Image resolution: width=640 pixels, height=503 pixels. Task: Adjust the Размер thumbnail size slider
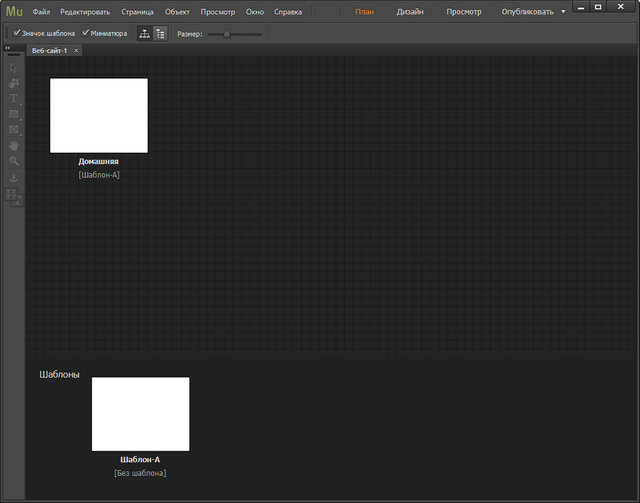click(x=227, y=34)
